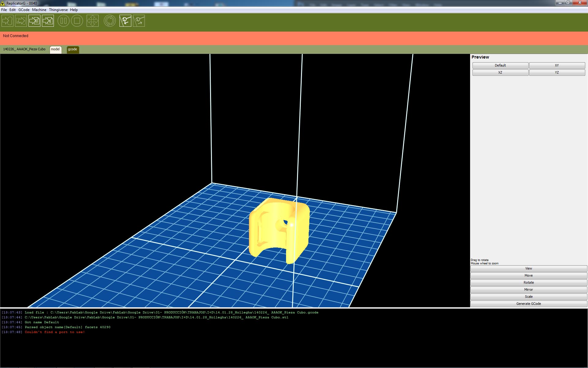588x368 pixels.
Task: Click the Build (print) toolbar icon
Action: coord(7,21)
